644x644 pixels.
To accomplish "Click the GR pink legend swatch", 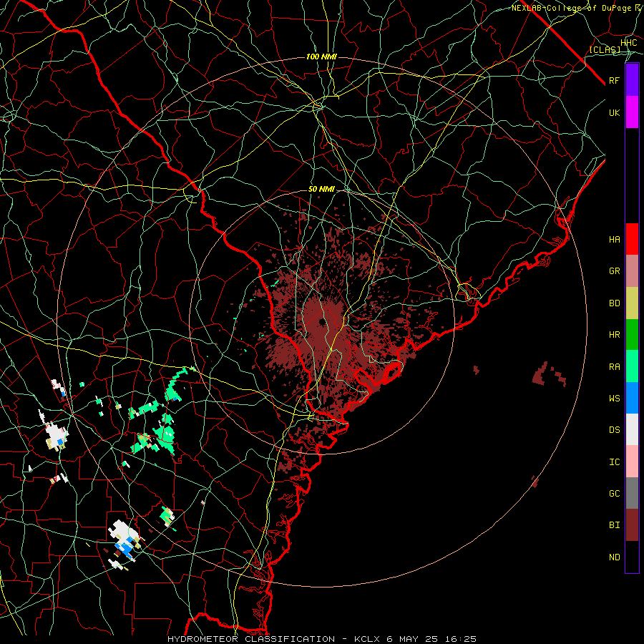I will click(x=632, y=271).
